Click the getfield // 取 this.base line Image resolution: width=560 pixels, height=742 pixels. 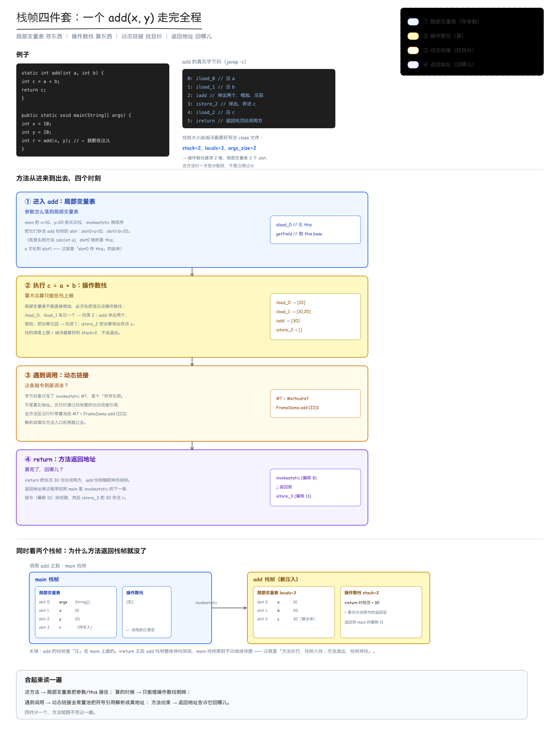pos(299,234)
